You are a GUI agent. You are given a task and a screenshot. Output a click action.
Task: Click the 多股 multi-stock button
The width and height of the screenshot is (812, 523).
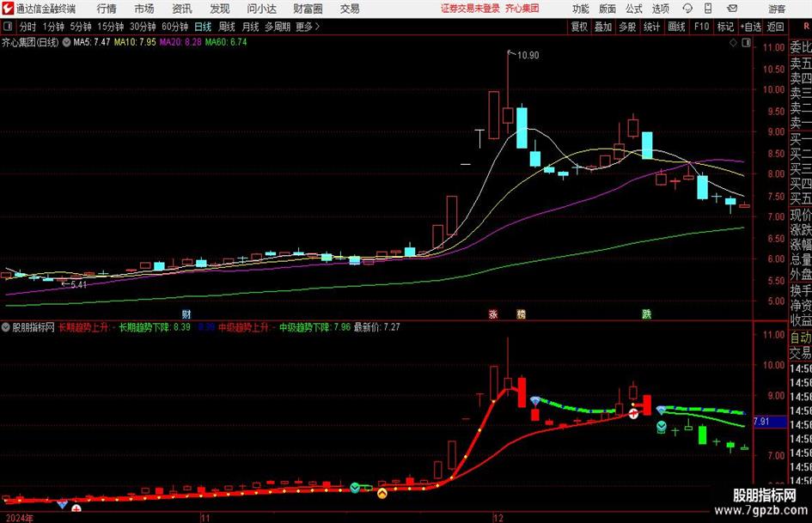click(x=627, y=27)
